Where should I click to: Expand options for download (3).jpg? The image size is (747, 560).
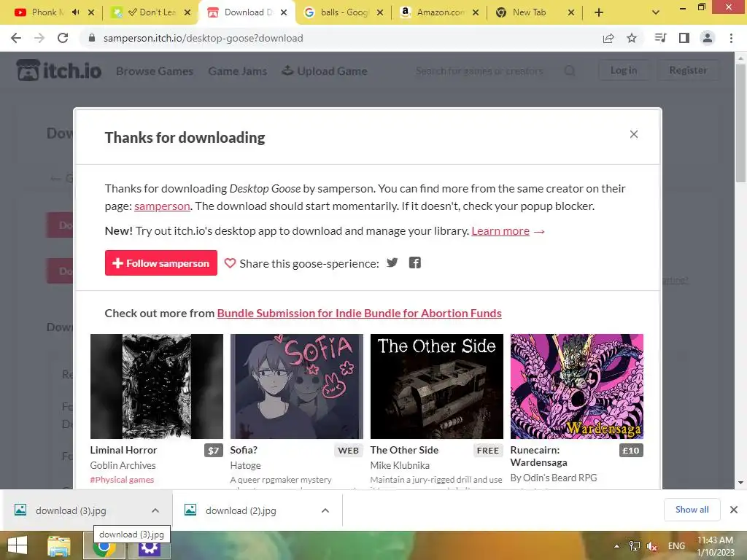155,510
